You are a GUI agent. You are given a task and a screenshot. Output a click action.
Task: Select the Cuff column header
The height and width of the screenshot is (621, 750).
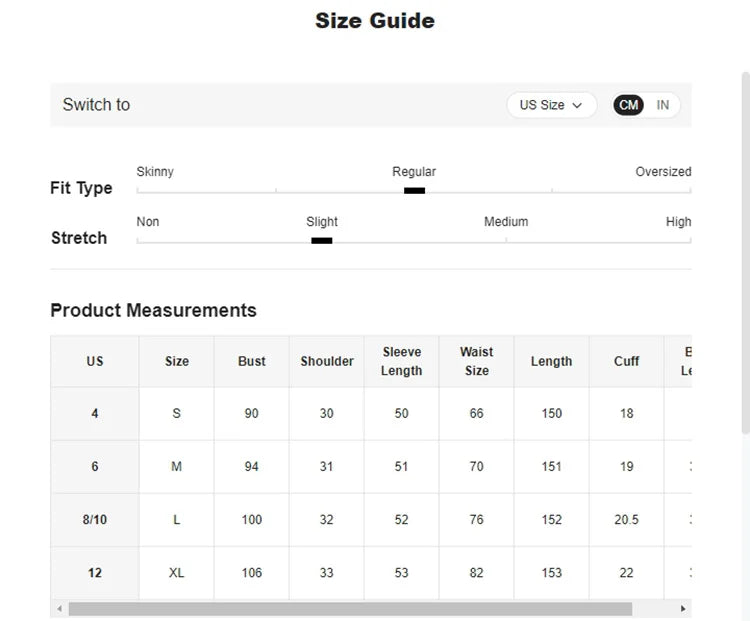626,361
